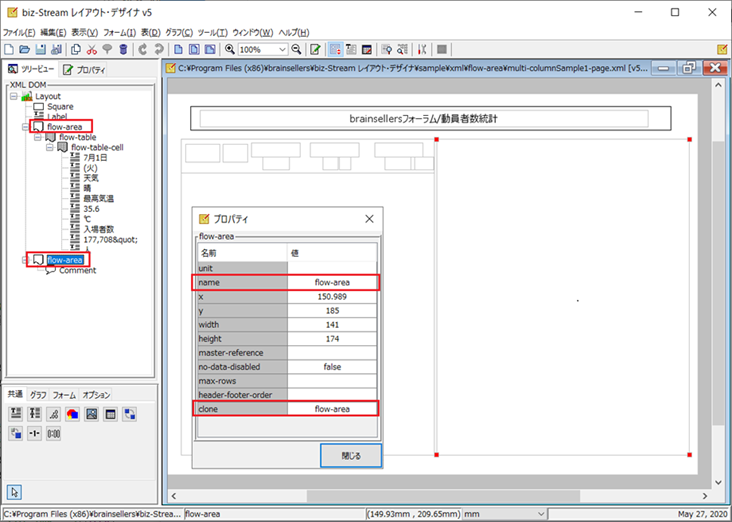Select the 0:00 time tool in palette
Viewport: 732px width, 522px height.
54,434
